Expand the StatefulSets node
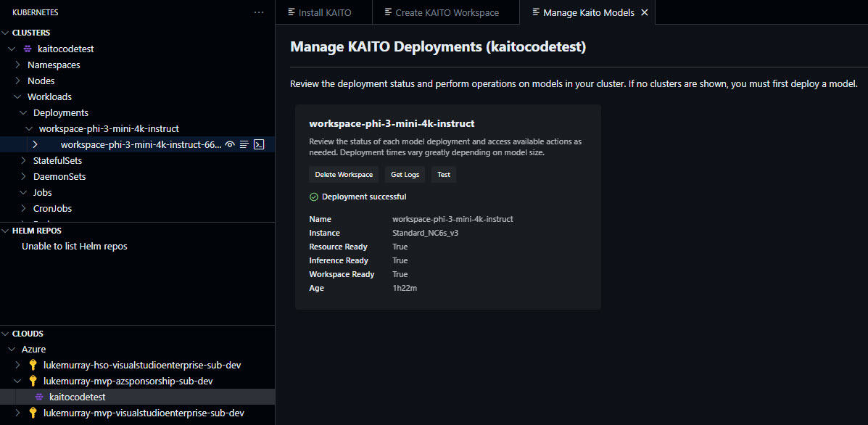 (23, 160)
